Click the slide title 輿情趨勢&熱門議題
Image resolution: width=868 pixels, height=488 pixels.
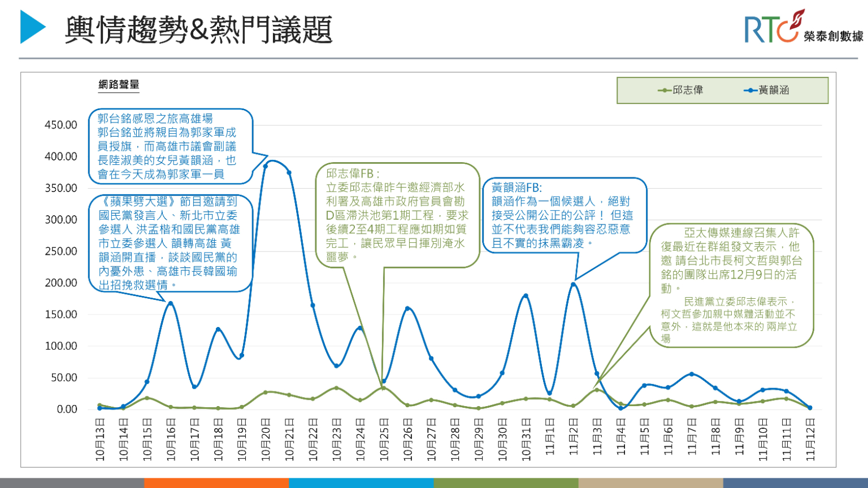(x=198, y=29)
